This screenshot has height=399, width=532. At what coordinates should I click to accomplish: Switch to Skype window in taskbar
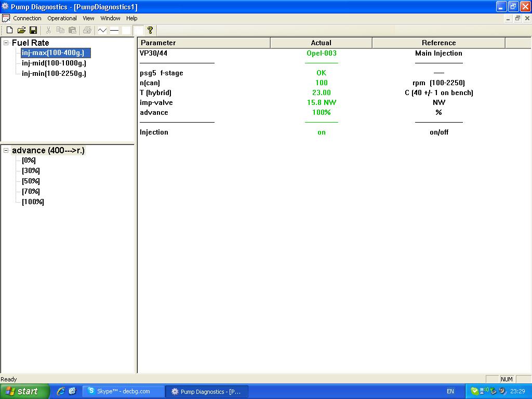[x=123, y=391]
